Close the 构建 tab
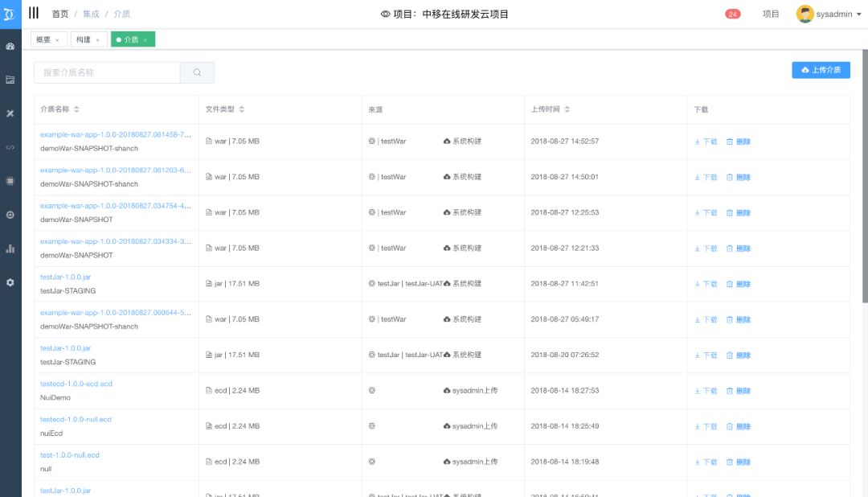Viewport: 868px width, 497px height. pyautogui.click(x=97, y=40)
